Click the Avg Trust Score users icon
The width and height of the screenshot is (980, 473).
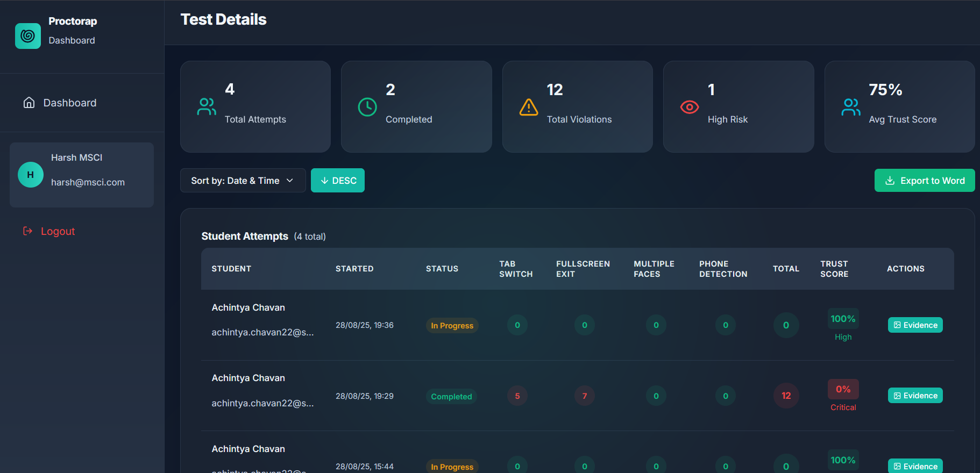click(x=851, y=107)
